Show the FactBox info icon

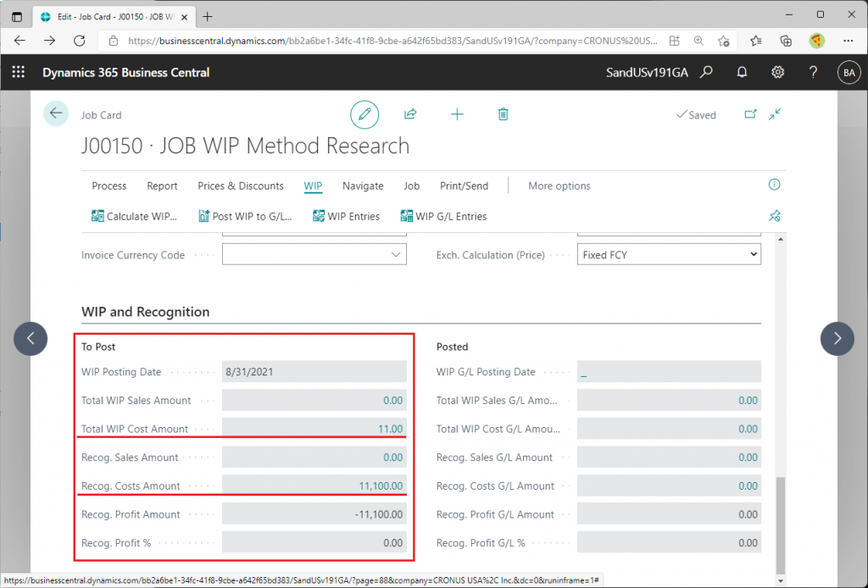point(775,185)
